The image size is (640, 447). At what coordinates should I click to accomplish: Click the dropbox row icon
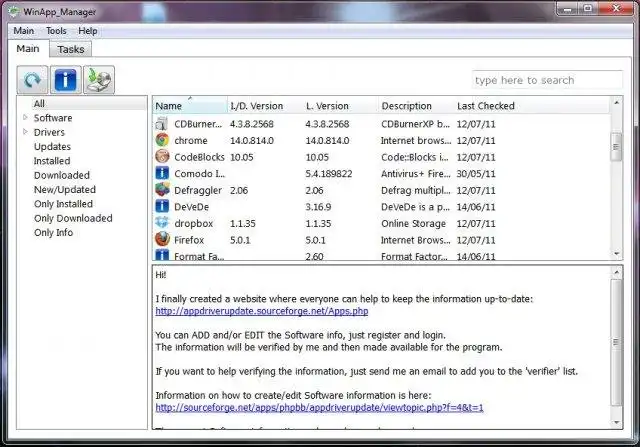(x=162, y=223)
